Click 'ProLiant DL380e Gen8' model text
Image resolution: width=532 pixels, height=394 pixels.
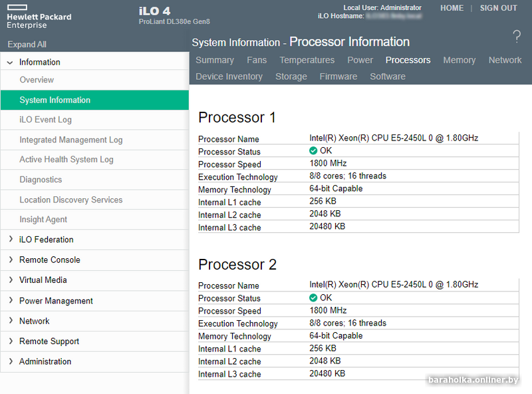click(x=174, y=22)
